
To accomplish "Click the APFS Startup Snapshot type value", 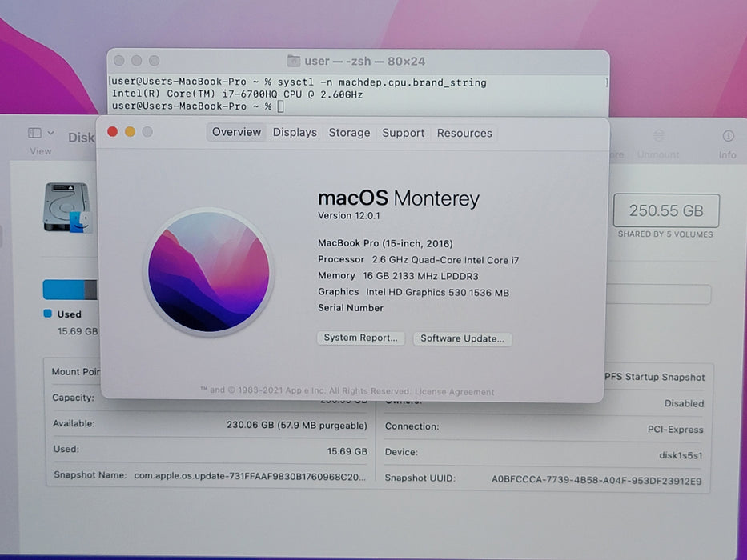I will coord(655,377).
